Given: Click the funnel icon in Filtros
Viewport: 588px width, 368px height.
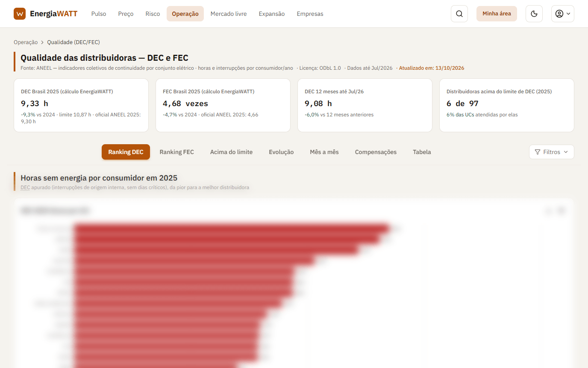Looking at the screenshot, I should click(x=538, y=152).
